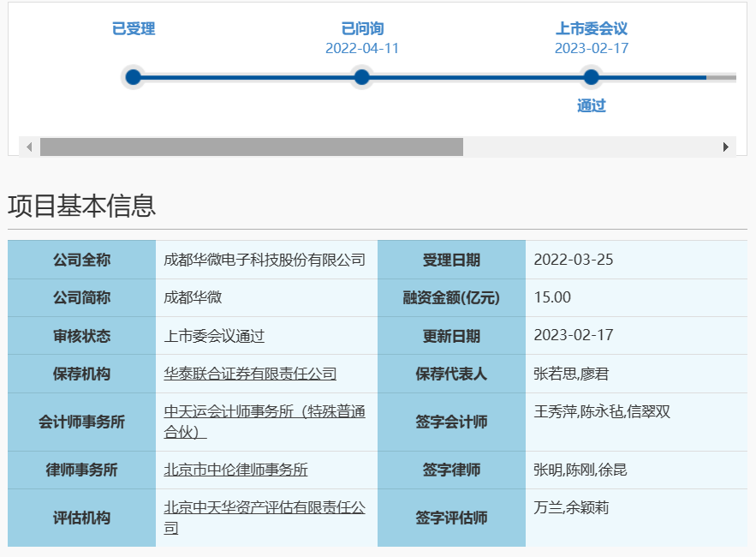Select the signing appraisers 万兰,余颖莉

tap(571, 507)
